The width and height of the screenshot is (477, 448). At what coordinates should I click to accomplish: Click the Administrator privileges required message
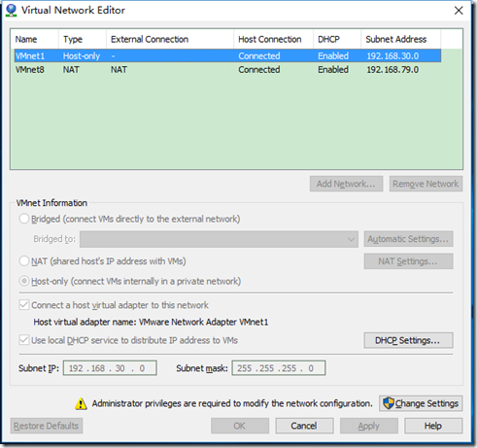232,403
